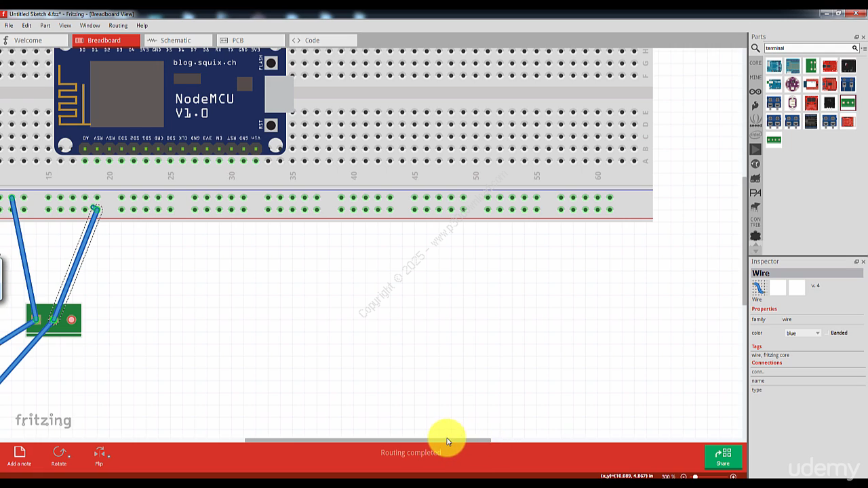The image size is (868, 488).
Task: Click the parts search magnifier icon
Action: 755,48
